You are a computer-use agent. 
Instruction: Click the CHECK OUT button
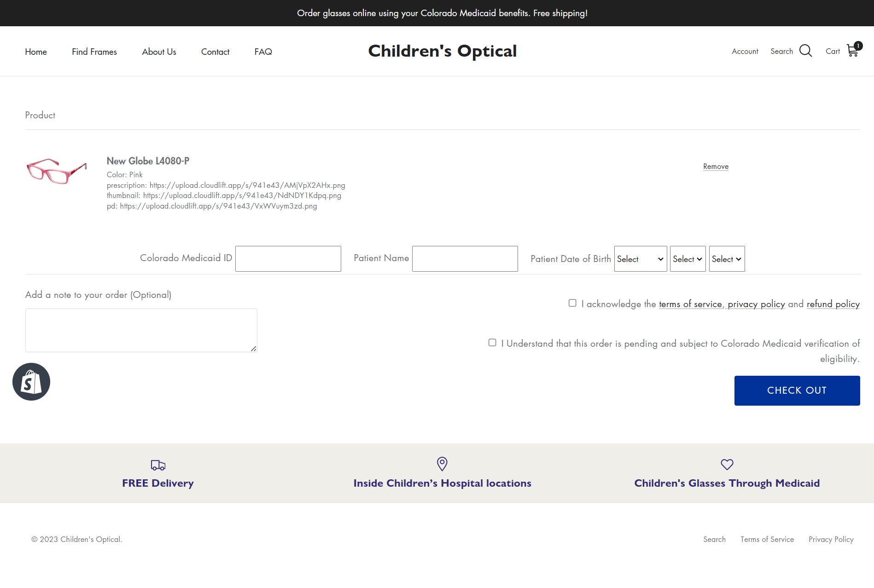coord(797,390)
